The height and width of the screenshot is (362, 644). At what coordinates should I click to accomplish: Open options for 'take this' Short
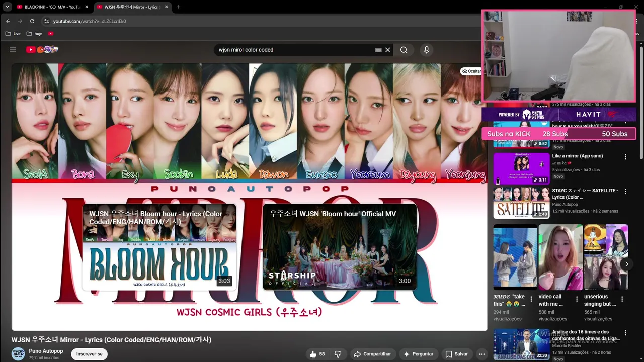531,299
